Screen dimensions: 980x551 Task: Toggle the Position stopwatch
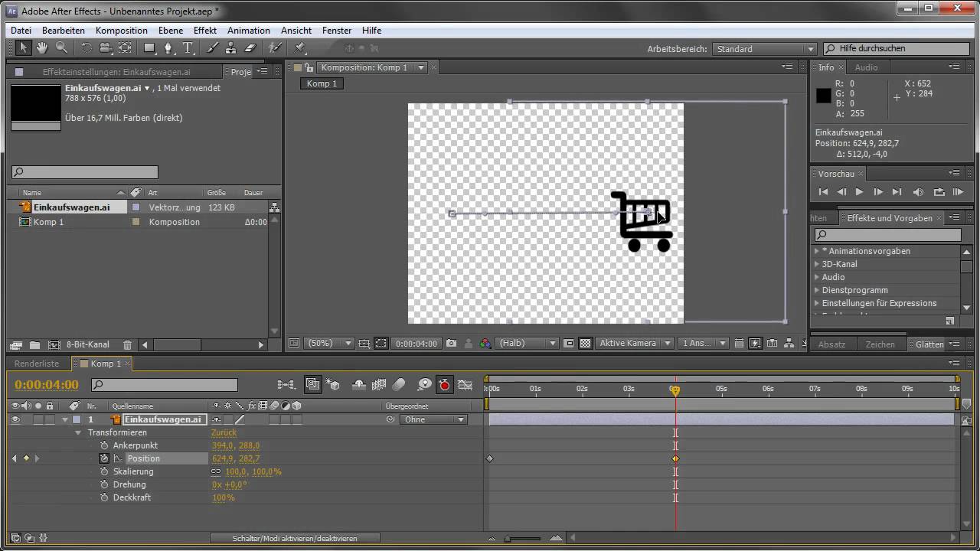(104, 458)
